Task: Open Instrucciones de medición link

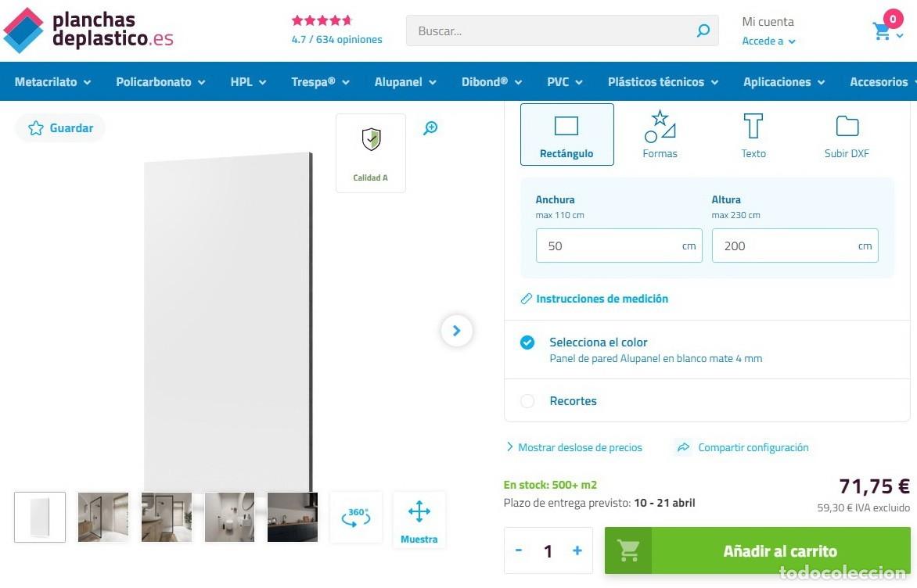Action: [x=595, y=299]
